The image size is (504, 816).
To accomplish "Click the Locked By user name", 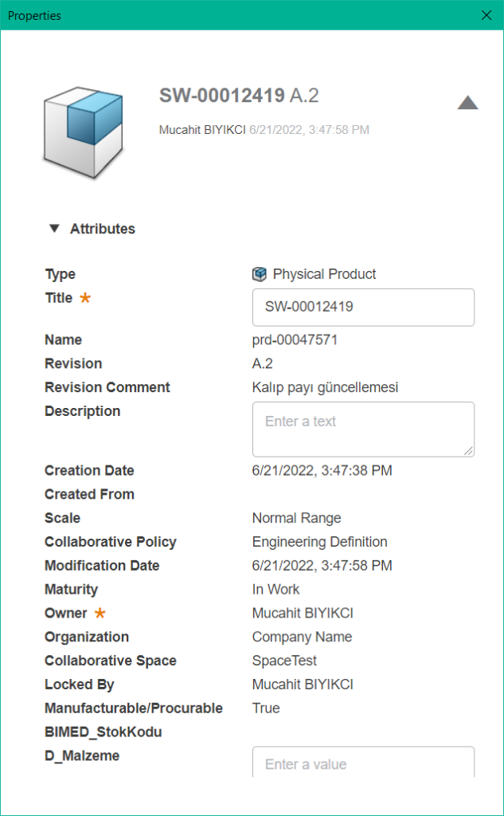I will pos(303,685).
